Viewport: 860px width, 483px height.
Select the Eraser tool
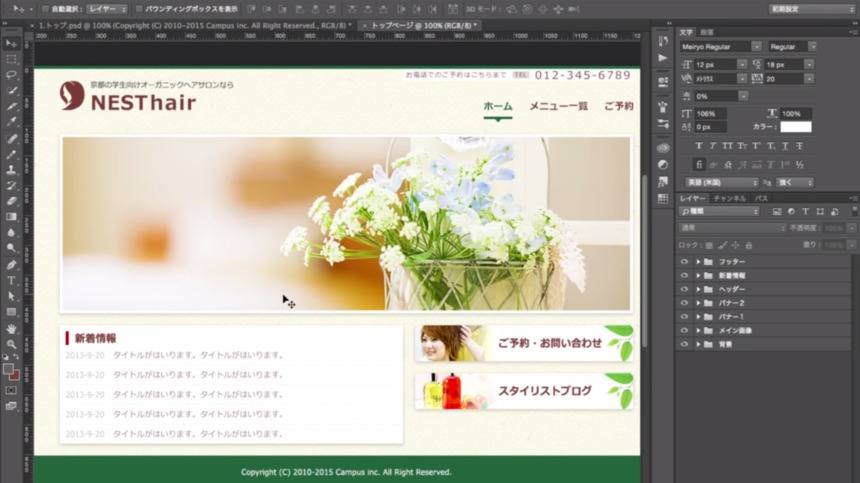[x=11, y=201]
